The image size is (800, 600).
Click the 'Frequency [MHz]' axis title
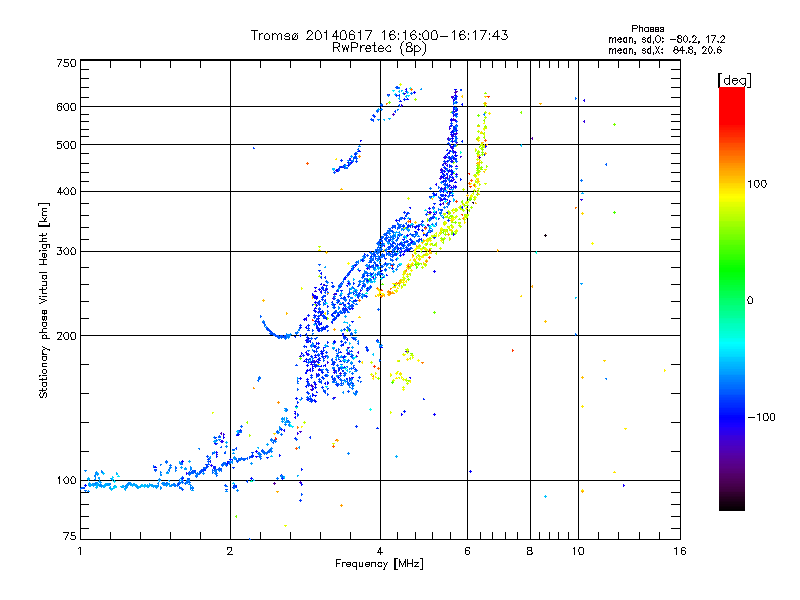pyautogui.click(x=379, y=564)
